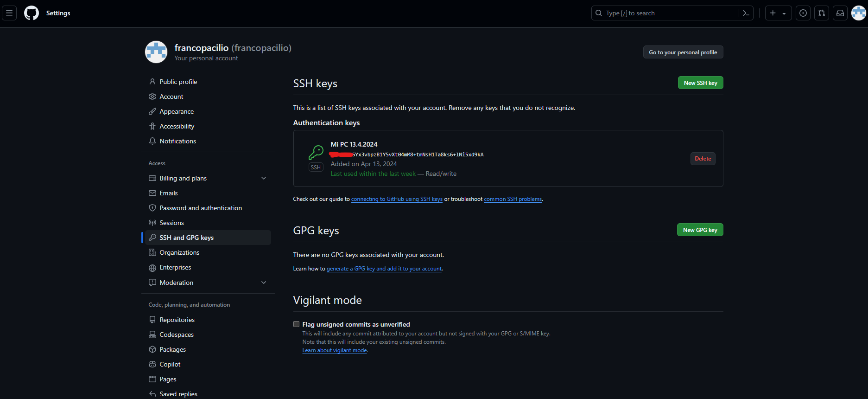Click the francopacilio profile avatar
The image size is (868, 399).
click(x=156, y=52)
